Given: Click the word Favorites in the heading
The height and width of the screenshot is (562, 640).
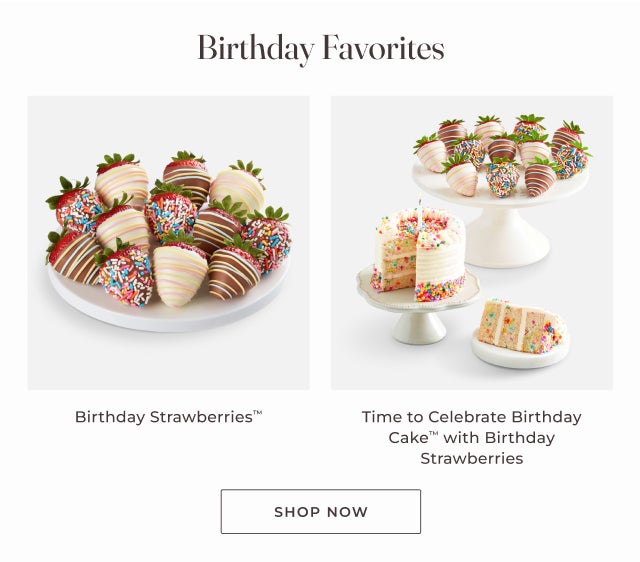Looking at the screenshot, I should [383, 48].
